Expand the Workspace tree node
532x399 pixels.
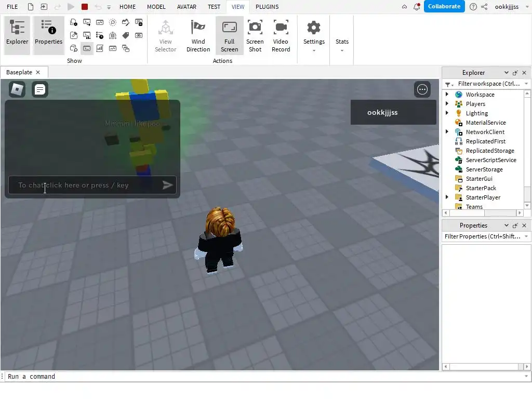tap(447, 95)
